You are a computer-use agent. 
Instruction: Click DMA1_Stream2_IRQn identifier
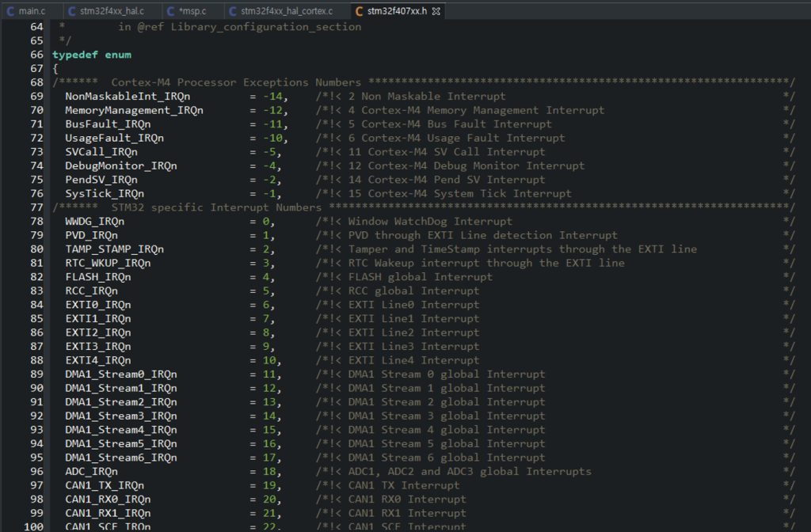tap(121, 401)
